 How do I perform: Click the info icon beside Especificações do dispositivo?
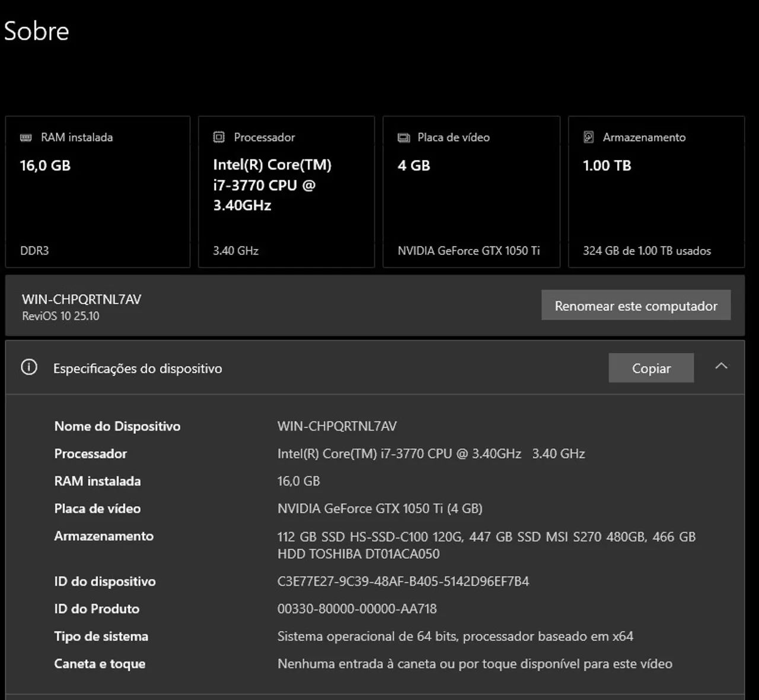pos(29,367)
